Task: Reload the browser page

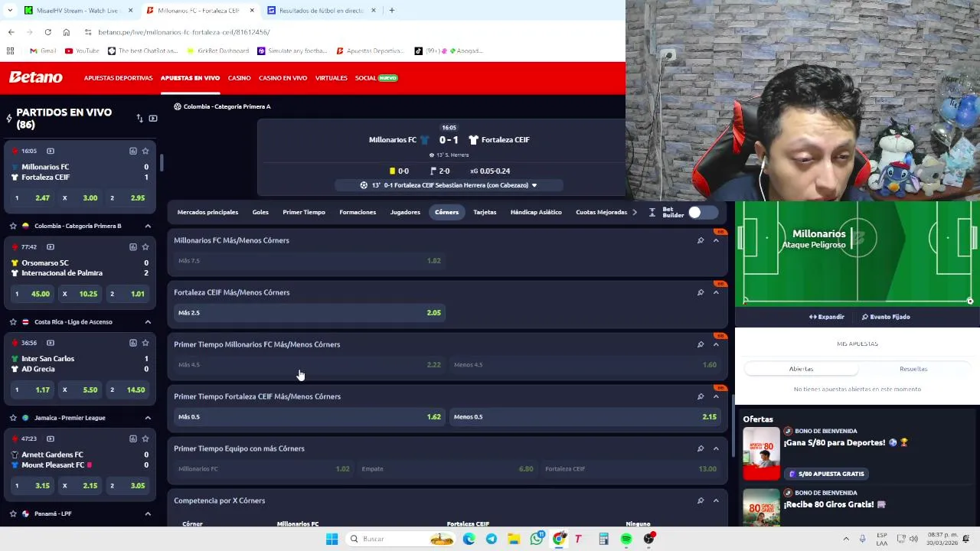Action: pyautogui.click(x=47, y=32)
